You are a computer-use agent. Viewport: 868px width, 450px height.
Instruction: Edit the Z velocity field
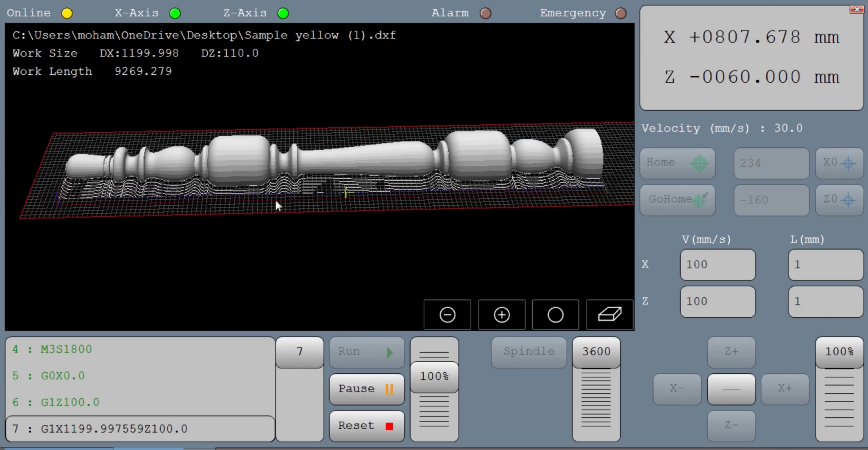coord(718,302)
